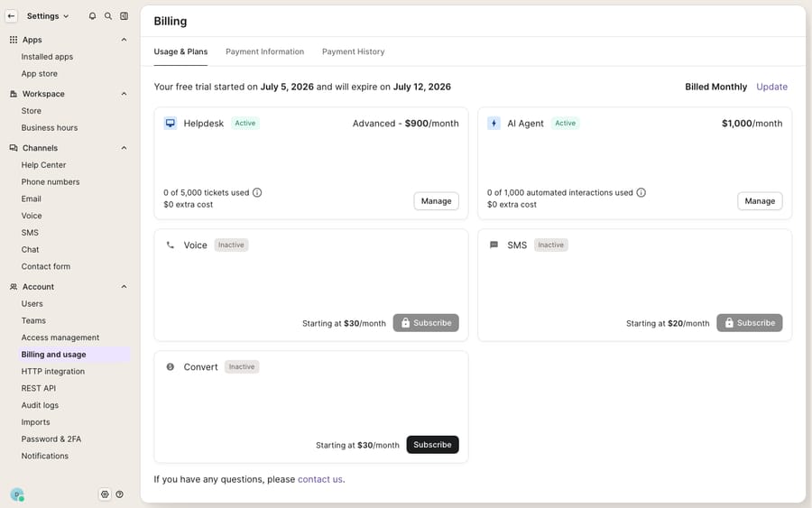Click the AI Agent lightning icon
This screenshot has height=508, width=812.
(494, 124)
